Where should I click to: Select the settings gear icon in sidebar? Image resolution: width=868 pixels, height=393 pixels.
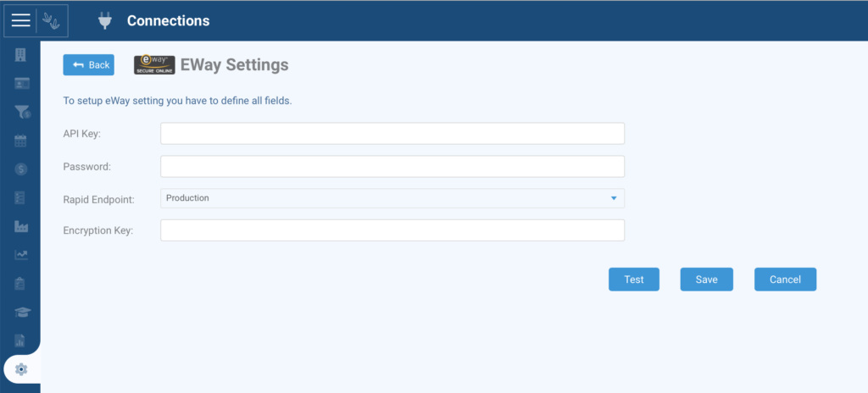click(x=21, y=369)
